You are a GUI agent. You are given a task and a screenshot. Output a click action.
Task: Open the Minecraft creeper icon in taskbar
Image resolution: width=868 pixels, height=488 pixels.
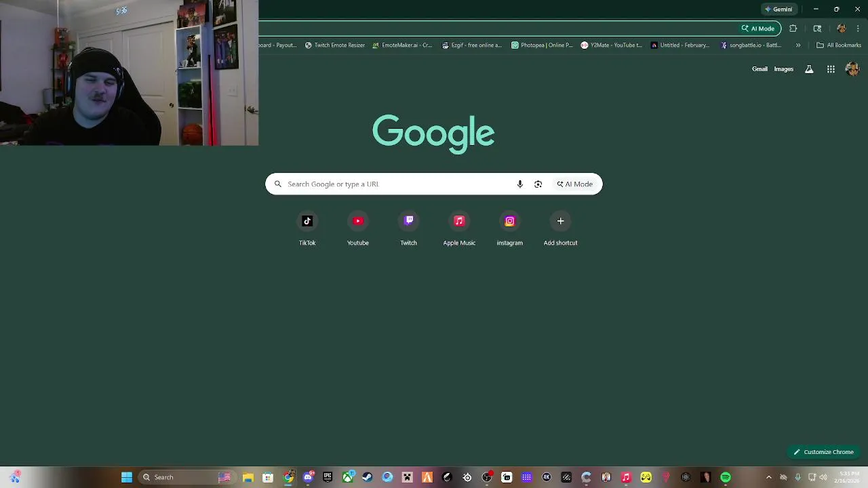pyautogui.click(x=407, y=477)
